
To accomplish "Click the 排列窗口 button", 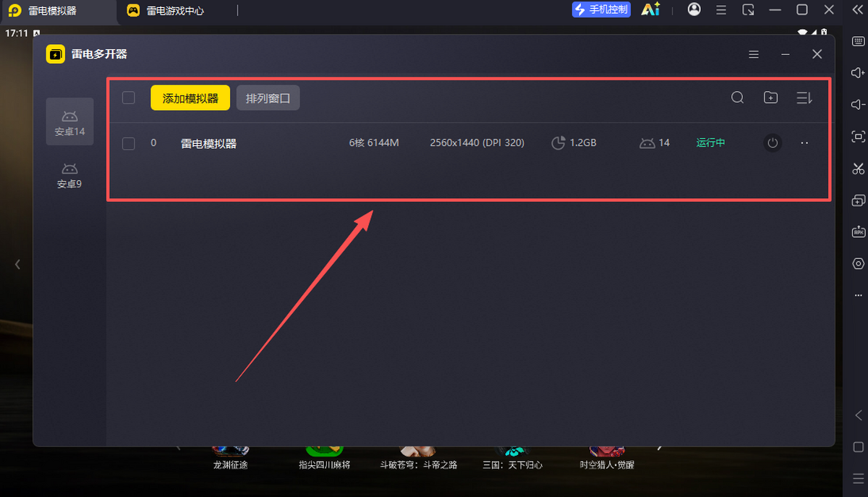I will click(x=268, y=98).
